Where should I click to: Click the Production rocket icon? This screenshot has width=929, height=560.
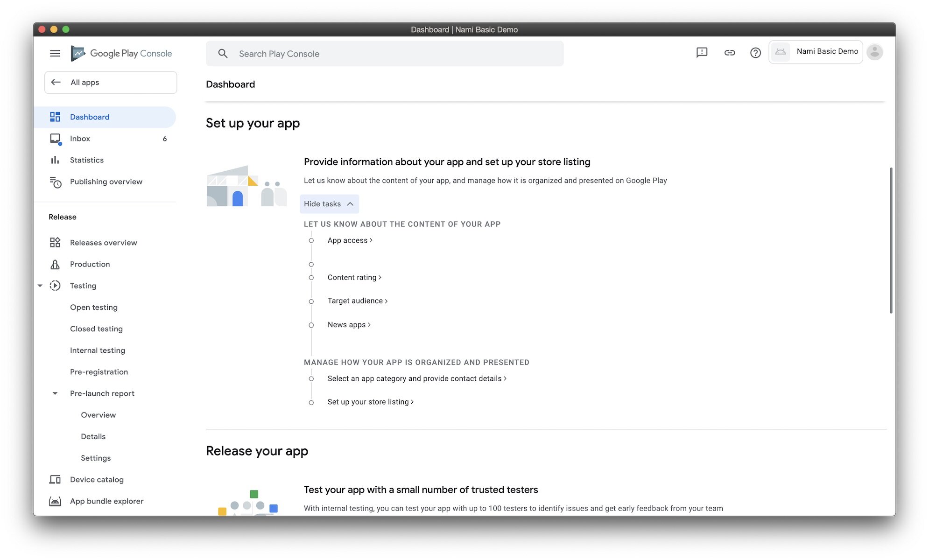coord(55,264)
